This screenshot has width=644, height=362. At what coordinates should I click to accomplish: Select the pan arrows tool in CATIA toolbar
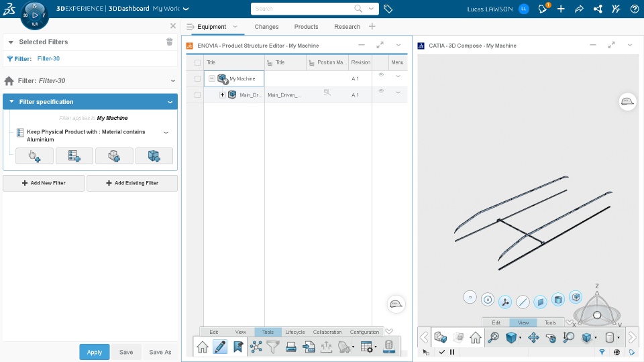(x=533, y=337)
